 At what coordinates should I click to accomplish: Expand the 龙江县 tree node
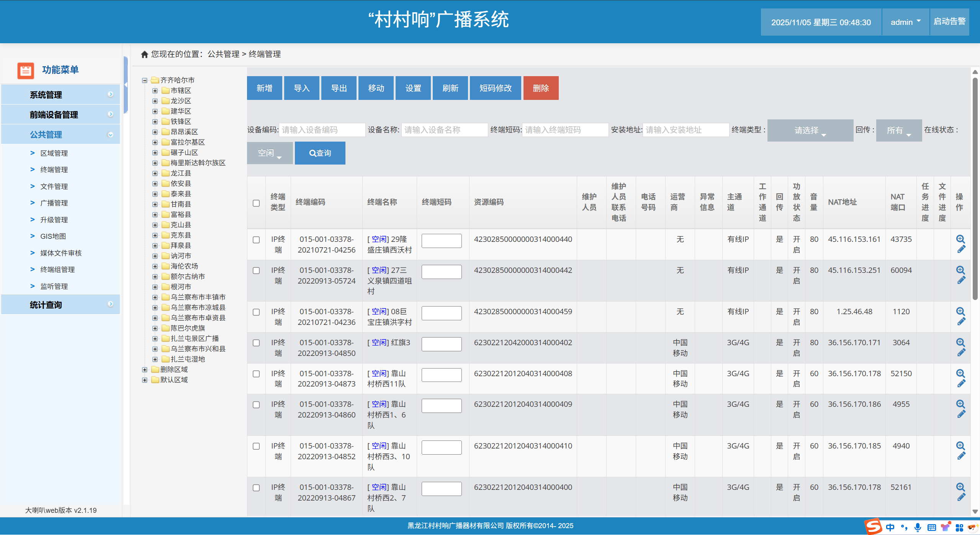click(155, 173)
